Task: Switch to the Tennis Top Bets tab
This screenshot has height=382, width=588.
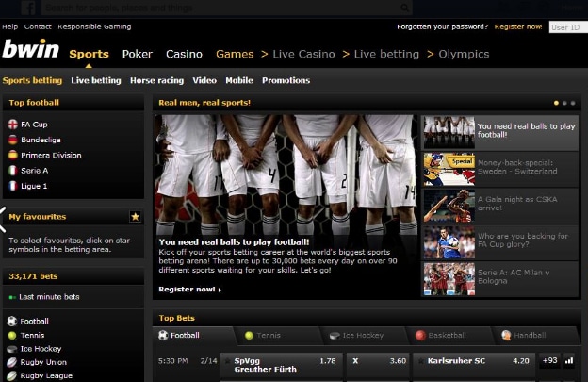Action: (x=279, y=336)
